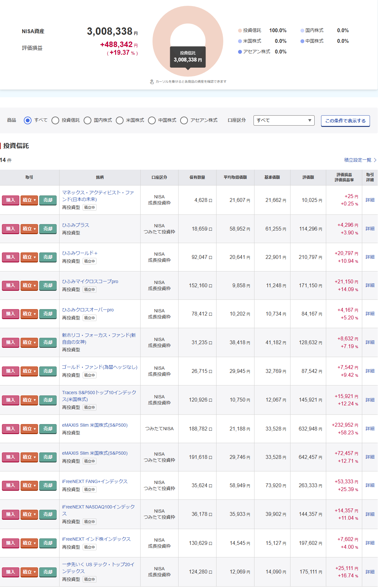This screenshot has height=588, width=378.
Task: Open ひふみマイクロスコープpro fund link
Action: tap(90, 281)
